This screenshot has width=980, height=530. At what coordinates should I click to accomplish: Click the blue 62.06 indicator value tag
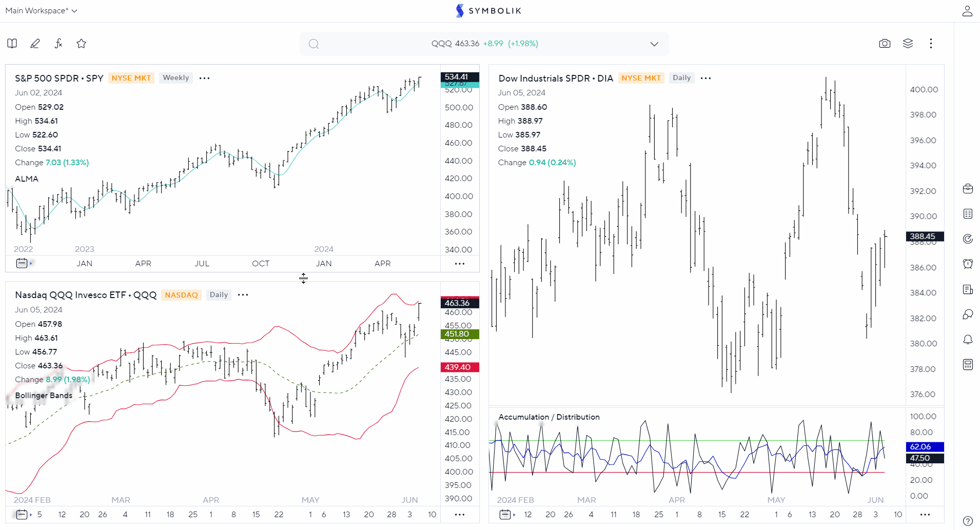point(925,447)
